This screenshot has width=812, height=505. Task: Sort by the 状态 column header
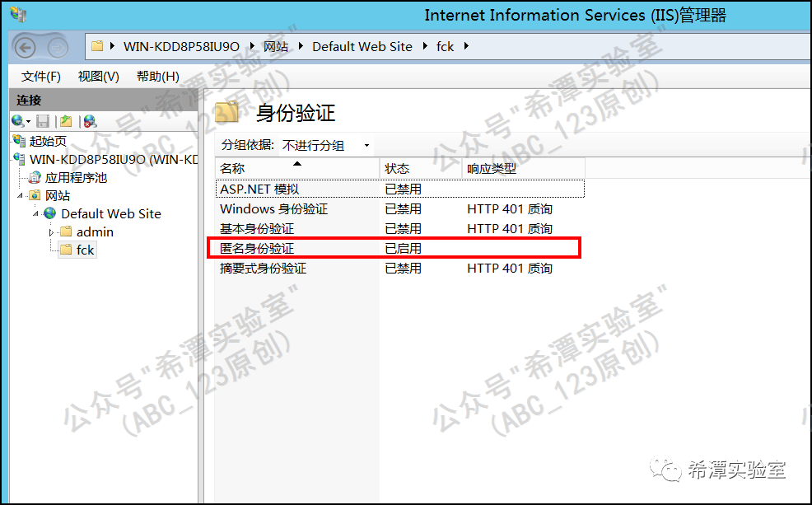pos(421,168)
